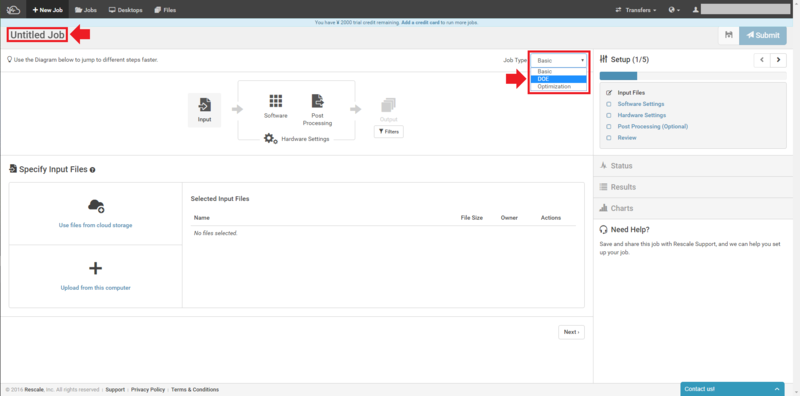This screenshot has width=800, height=396.
Task: Click the Actions column header
Action: pos(551,217)
